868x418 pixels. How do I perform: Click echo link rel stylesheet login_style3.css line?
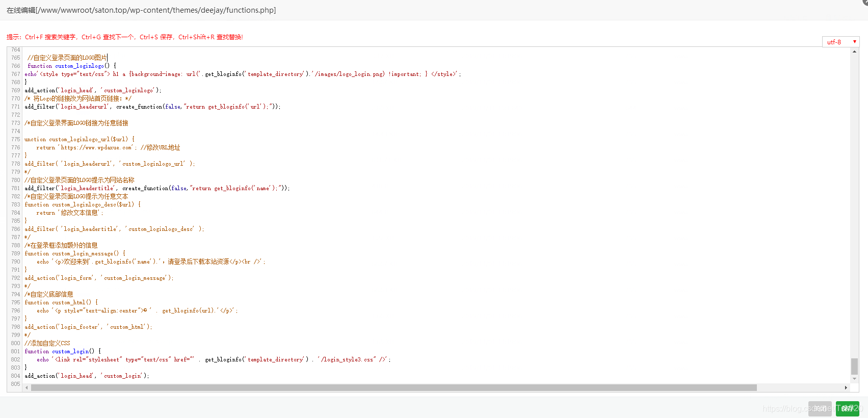214,359
